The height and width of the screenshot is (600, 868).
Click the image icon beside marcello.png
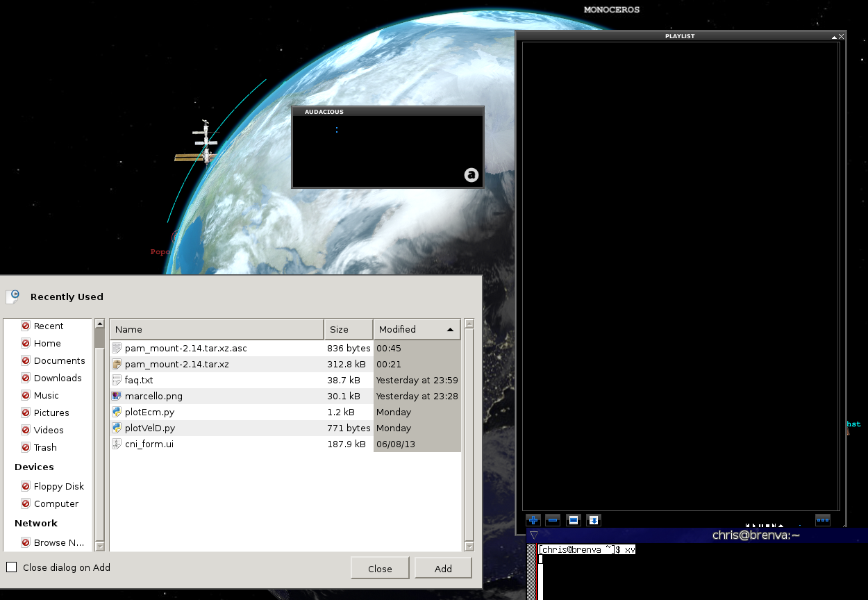pyautogui.click(x=117, y=396)
